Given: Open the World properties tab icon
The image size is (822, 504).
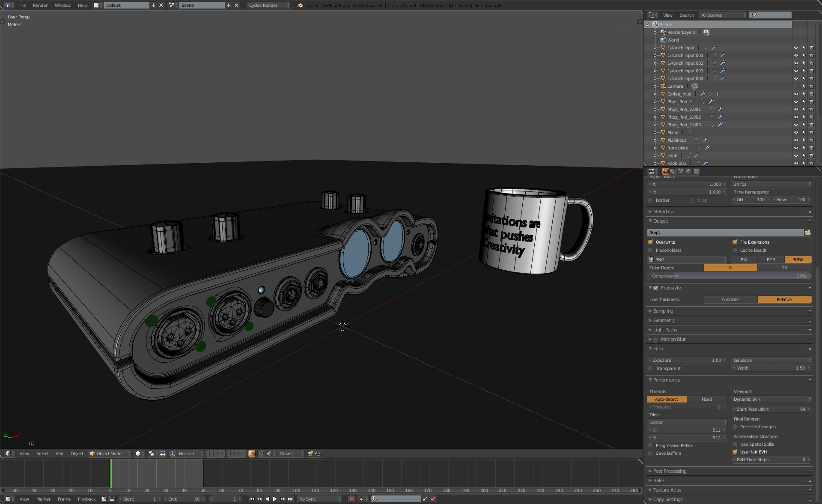Looking at the screenshot, I should 688,171.
